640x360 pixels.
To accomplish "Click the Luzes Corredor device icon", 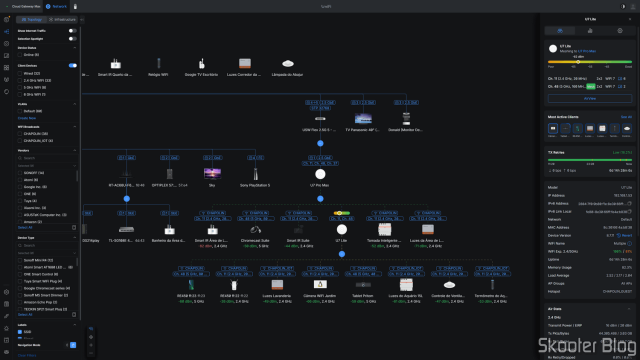I will (x=244, y=63).
